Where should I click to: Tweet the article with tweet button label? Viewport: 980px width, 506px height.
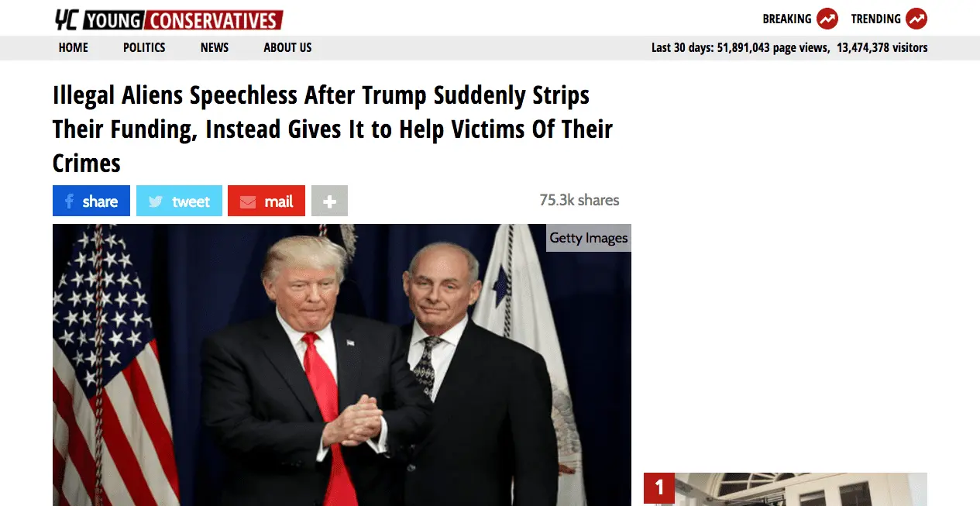[x=191, y=201]
